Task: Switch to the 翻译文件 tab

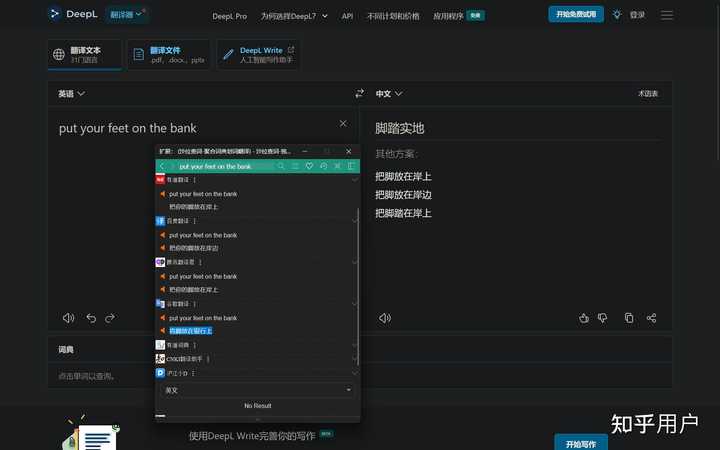Action: click(x=169, y=54)
